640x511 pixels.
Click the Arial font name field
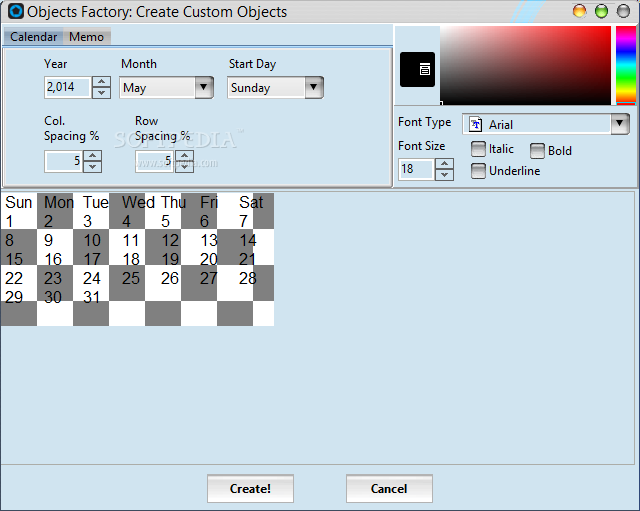(x=537, y=124)
